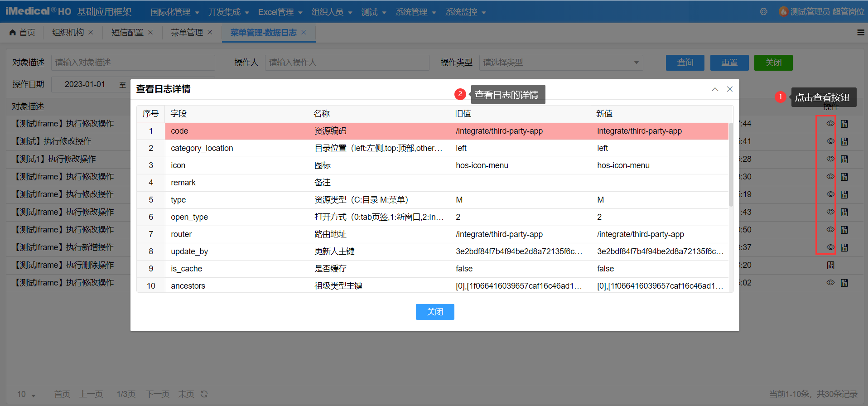Close the 菜单管理-数据日志 tab with its X

(304, 32)
